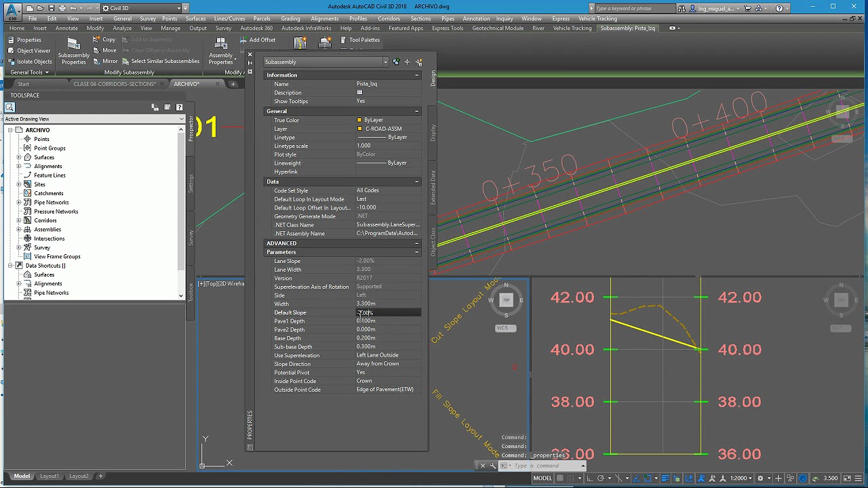Edit the Default Slope value field
The width and height of the screenshot is (868, 488).
[388, 312]
